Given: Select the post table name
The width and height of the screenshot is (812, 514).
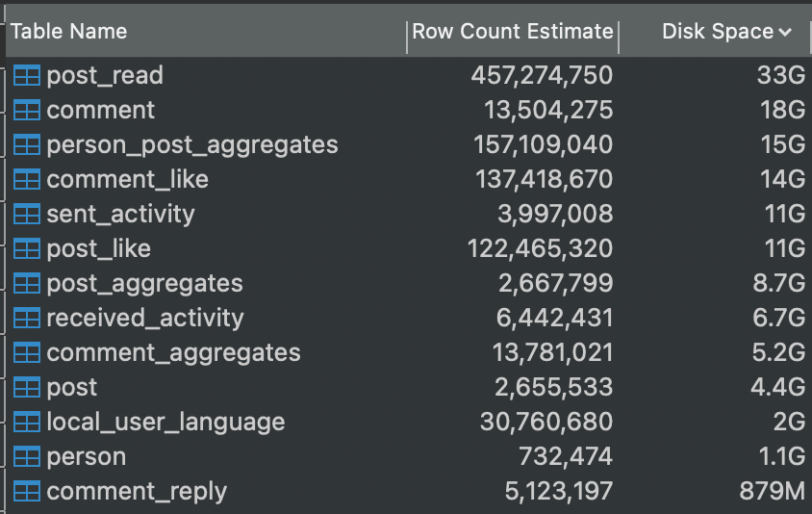Looking at the screenshot, I should 72,388.
